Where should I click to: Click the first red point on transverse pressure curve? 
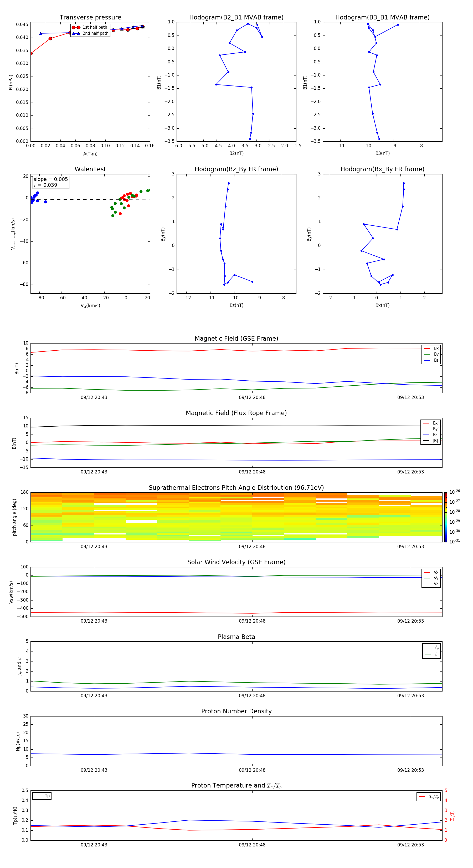(31, 54)
